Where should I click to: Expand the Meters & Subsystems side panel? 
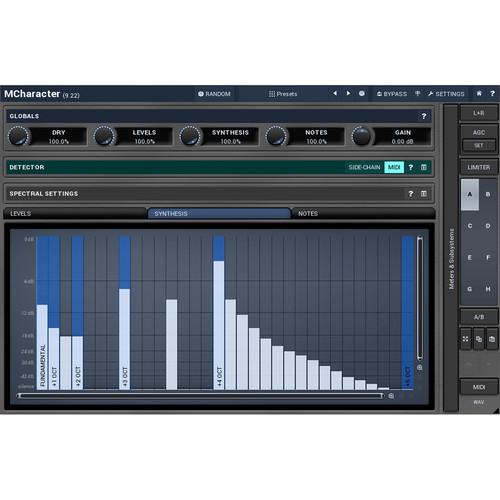(451, 258)
